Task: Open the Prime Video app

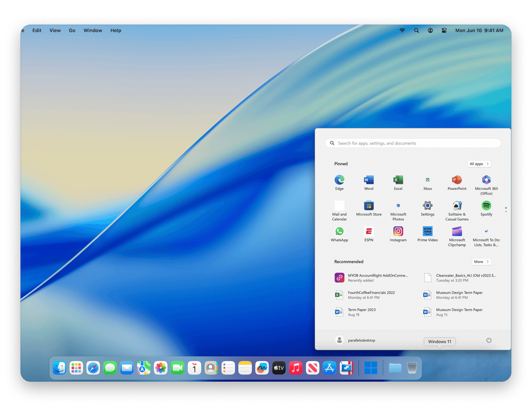Action: pos(427,234)
